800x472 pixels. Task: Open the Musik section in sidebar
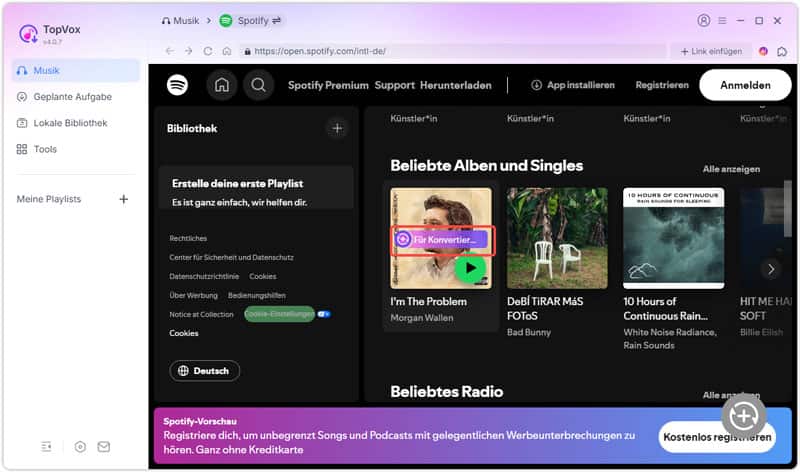coord(76,70)
